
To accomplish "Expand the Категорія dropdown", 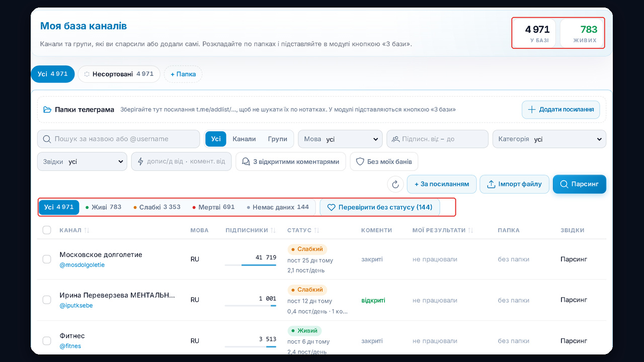I will click(549, 139).
